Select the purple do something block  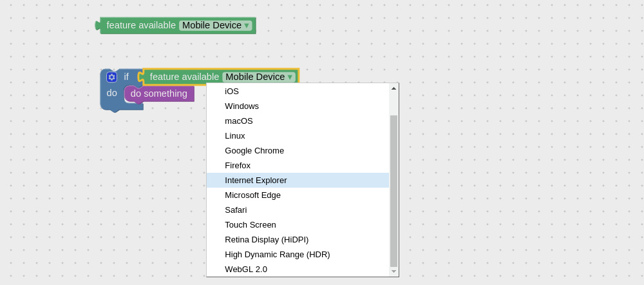[x=159, y=93]
